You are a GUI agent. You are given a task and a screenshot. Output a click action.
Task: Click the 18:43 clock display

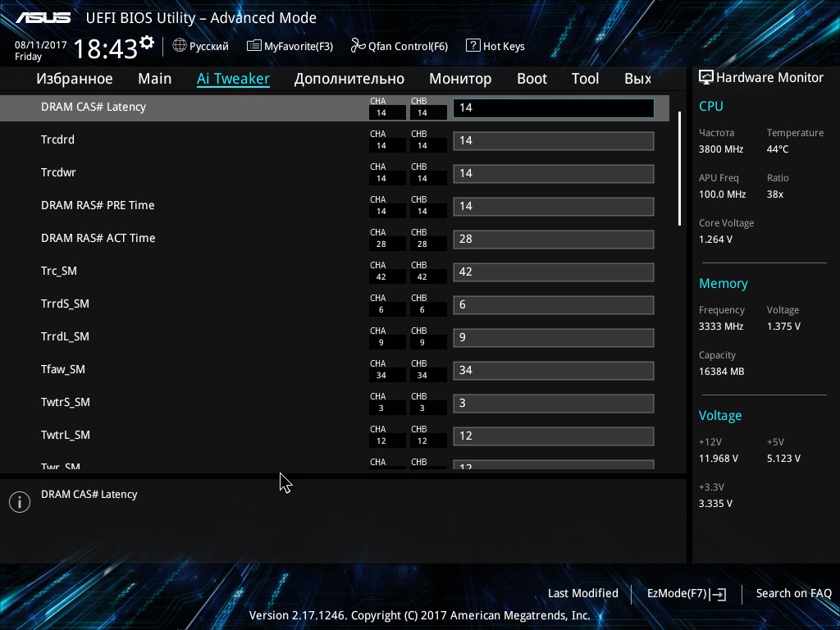(106, 48)
